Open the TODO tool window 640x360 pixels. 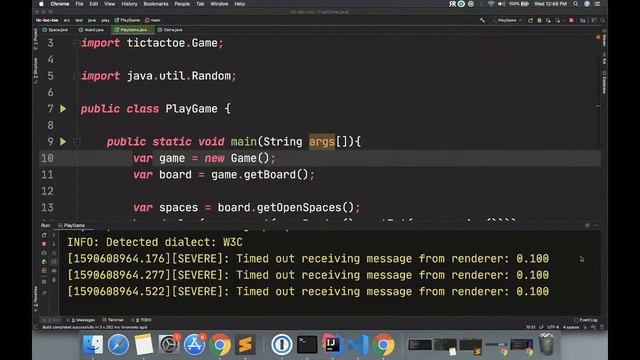[141, 320]
